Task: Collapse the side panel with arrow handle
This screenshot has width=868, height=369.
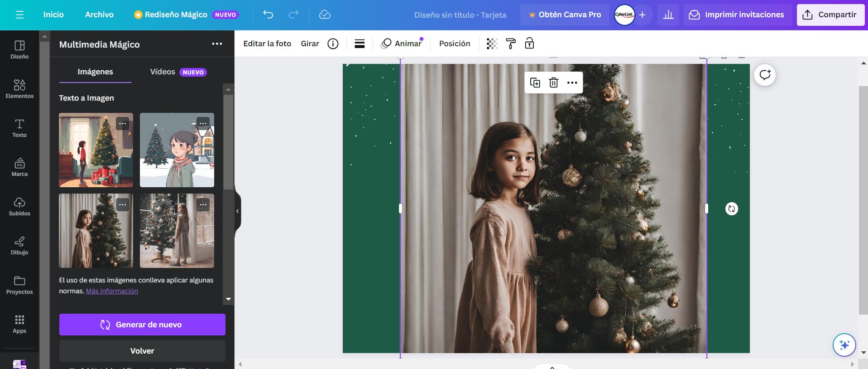Action: click(237, 211)
